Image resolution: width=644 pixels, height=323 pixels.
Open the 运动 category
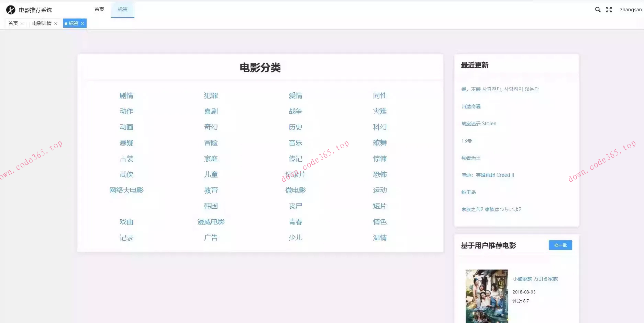[x=380, y=190]
